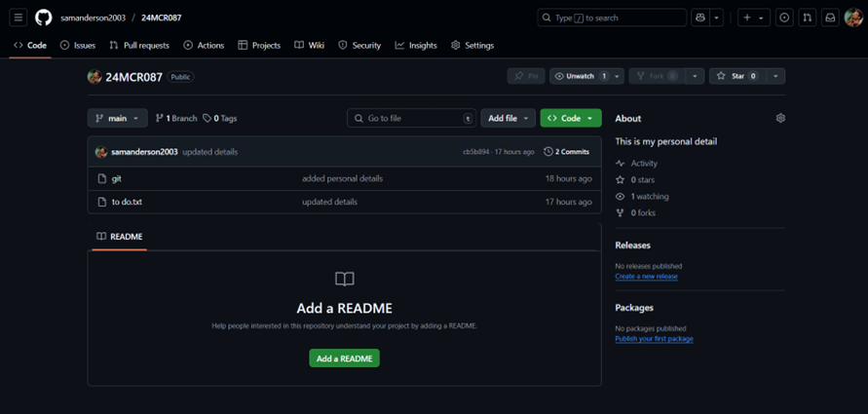868x414 pixels.
Task: Go to GitHub home via Octocat logo
Action: point(44,18)
